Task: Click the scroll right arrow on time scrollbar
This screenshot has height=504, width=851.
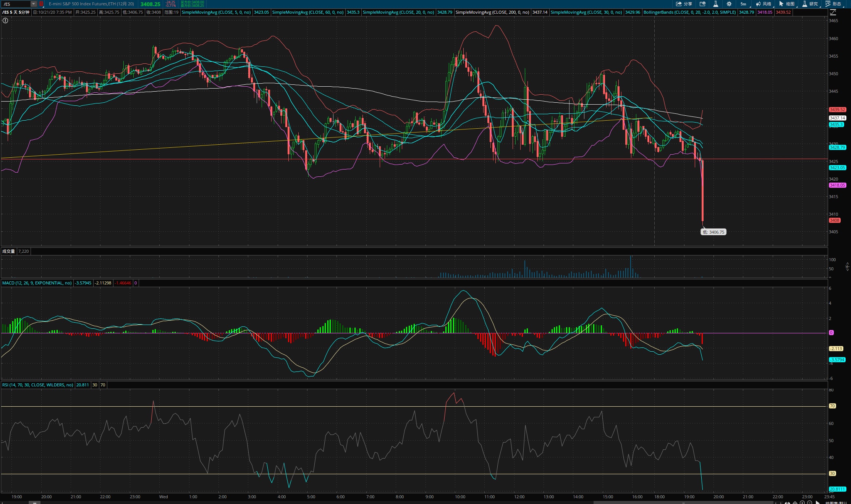Action: pos(781,502)
